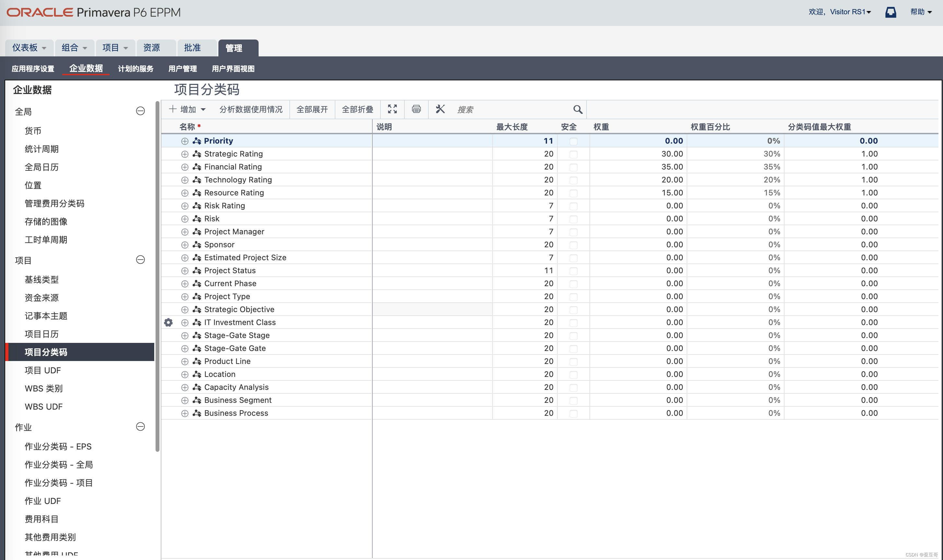Open the 增加 dropdown arrow

pyautogui.click(x=203, y=110)
